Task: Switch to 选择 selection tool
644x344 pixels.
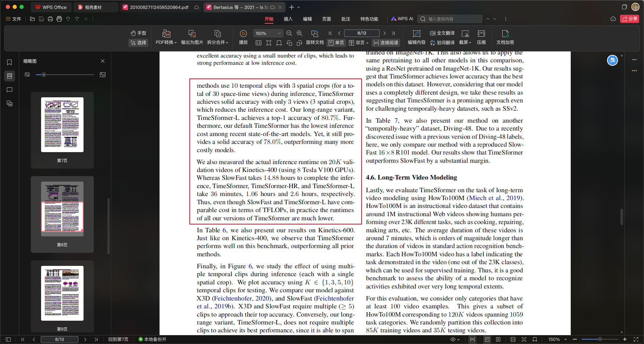Action: (x=138, y=42)
